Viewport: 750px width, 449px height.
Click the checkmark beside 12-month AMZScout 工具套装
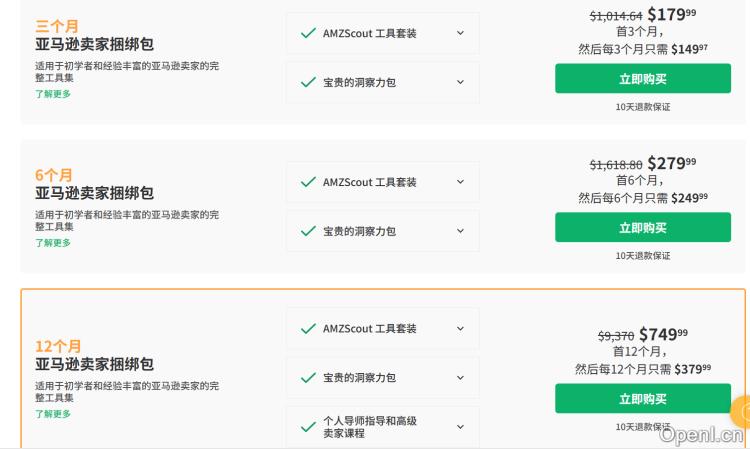point(308,328)
